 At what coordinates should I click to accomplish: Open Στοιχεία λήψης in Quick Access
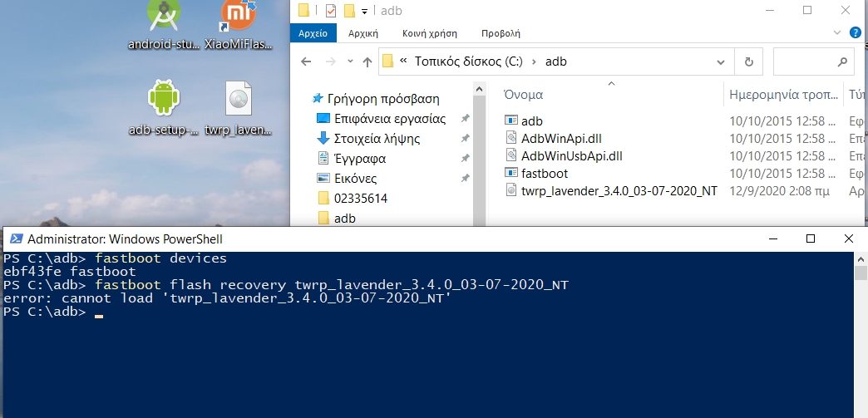376,139
